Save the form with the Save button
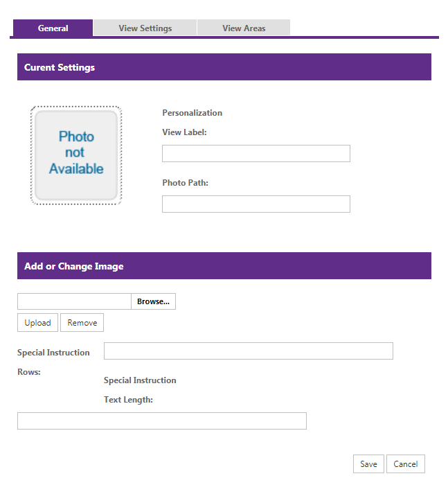Screen dimensions: 448x494 click(x=368, y=464)
